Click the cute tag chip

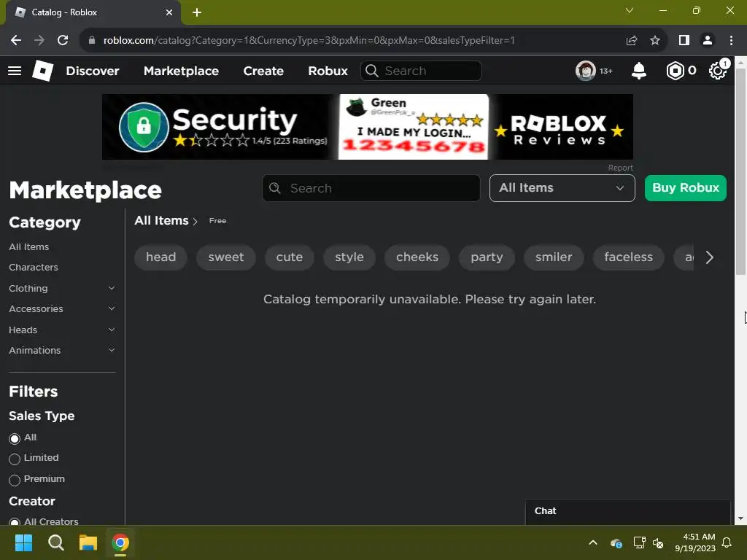point(289,257)
